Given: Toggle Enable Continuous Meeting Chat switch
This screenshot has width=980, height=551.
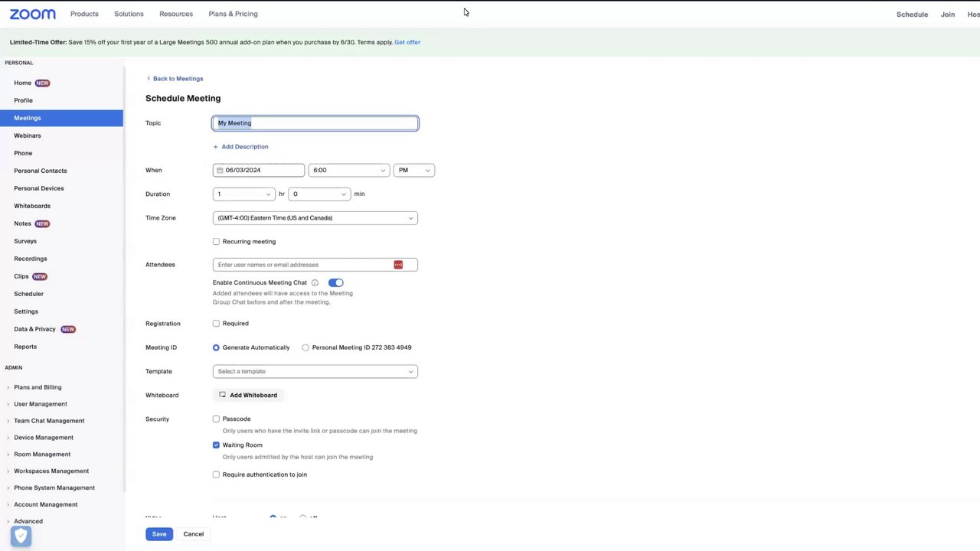Looking at the screenshot, I should coord(335,282).
